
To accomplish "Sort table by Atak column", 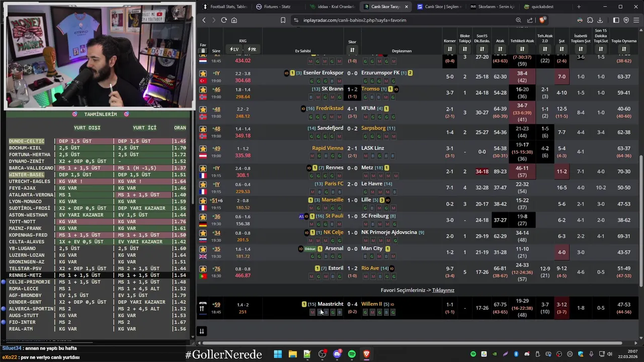I will coord(500,49).
